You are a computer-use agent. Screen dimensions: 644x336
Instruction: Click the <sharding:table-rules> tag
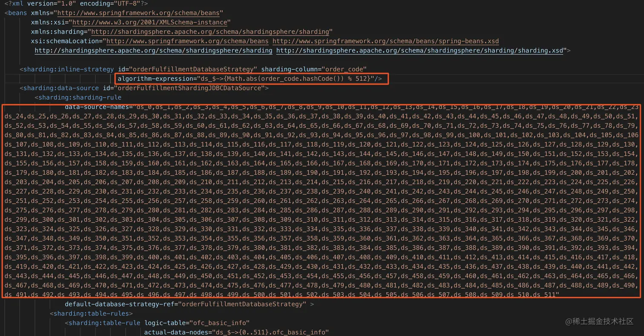coord(91,313)
